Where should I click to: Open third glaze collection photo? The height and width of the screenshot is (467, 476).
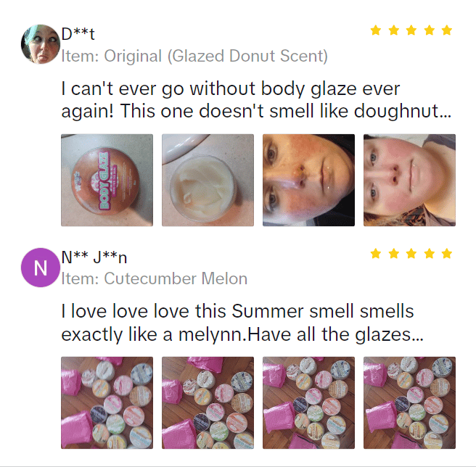[x=308, y=402]
